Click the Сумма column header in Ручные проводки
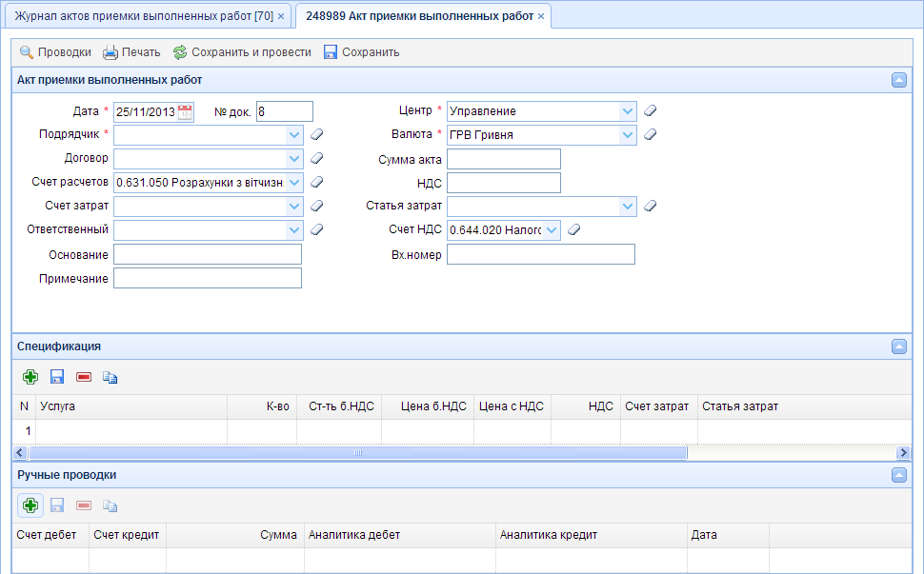This screenshot has height=574, width=924. pos(235,535)
